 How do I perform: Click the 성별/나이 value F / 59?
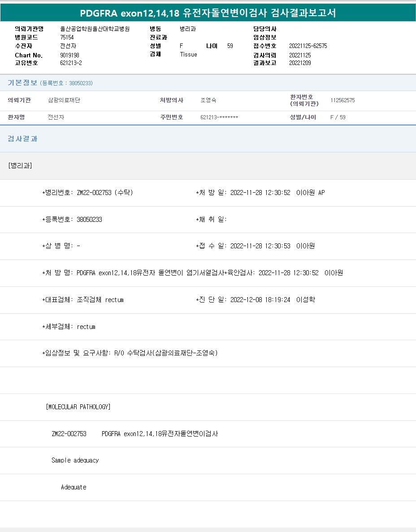tap(338, 117)
